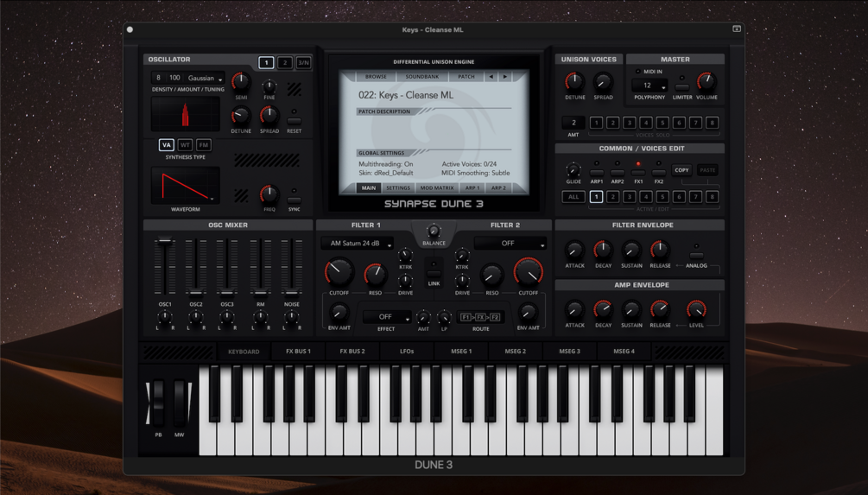Toggle the master LIMITER switch
Screen dimensions: 868x495
pos(682,87)
